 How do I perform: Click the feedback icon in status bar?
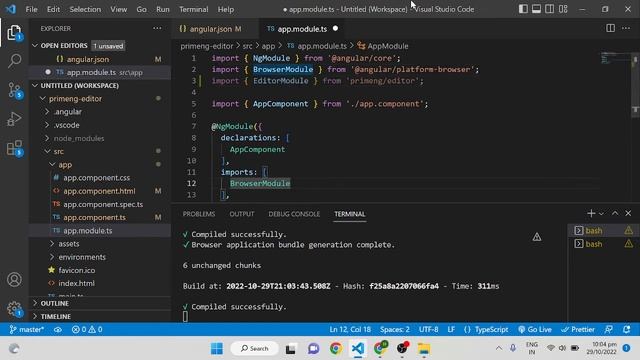tap(609, 329)
